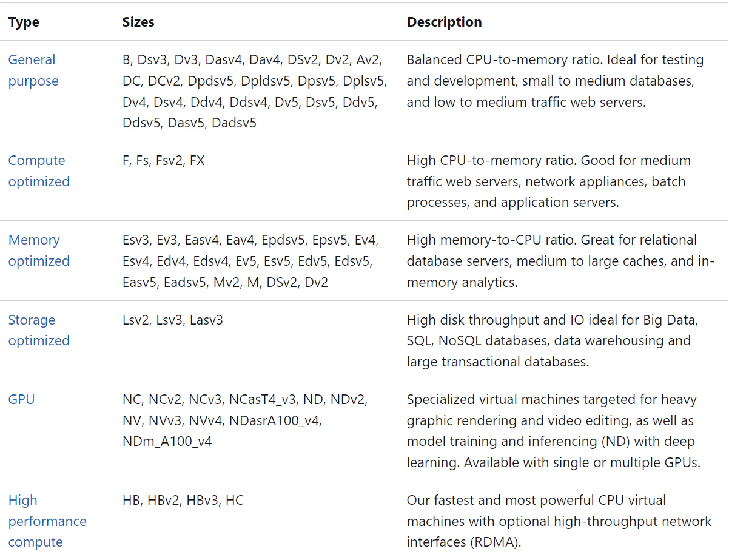Click the GPU type link
The width and height of the screenshot is (729, 560).
pos(21,399)
